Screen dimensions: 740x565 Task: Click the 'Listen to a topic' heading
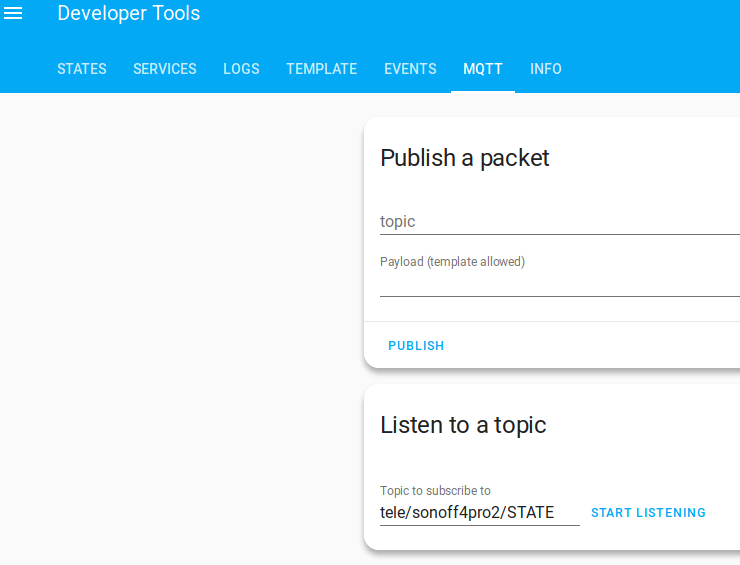(x=463, y=425)
